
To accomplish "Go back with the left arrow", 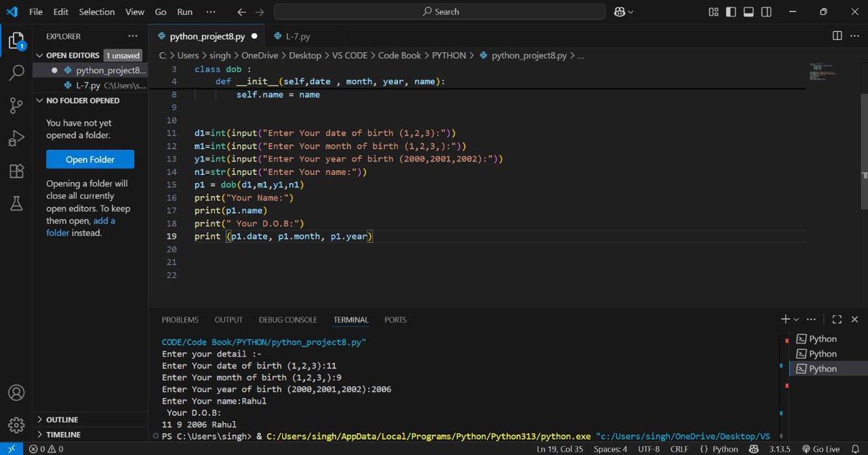I will [x=242, y=12].
